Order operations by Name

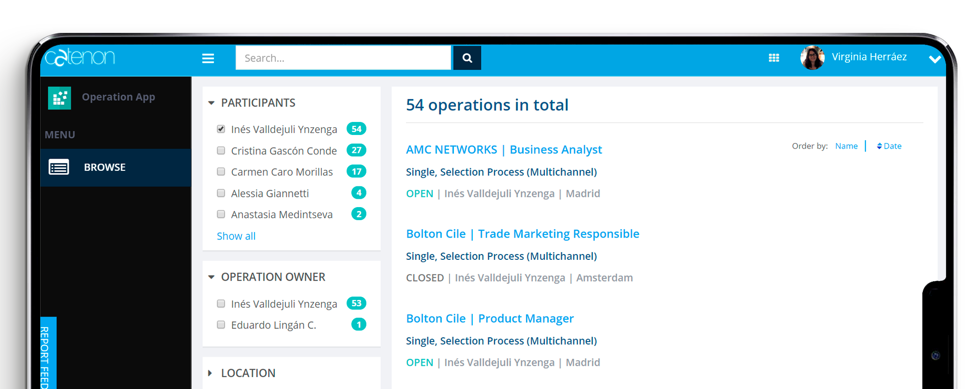[846, 146]
